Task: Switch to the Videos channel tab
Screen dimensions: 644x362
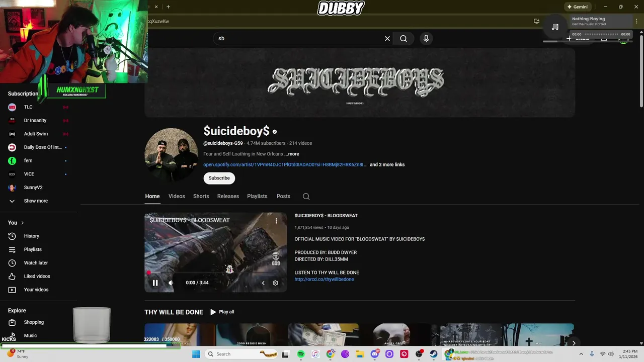Action: coord(177,197)
